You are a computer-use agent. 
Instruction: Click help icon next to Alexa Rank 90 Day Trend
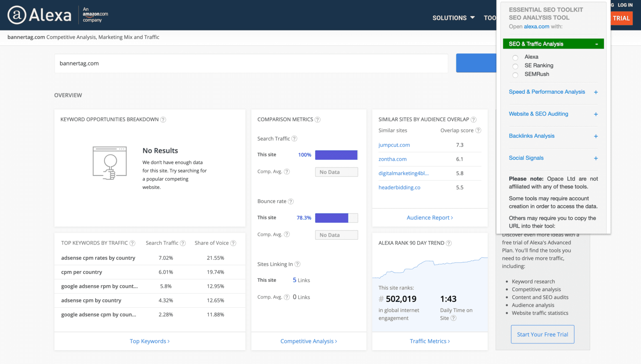[x=449, y=243]
